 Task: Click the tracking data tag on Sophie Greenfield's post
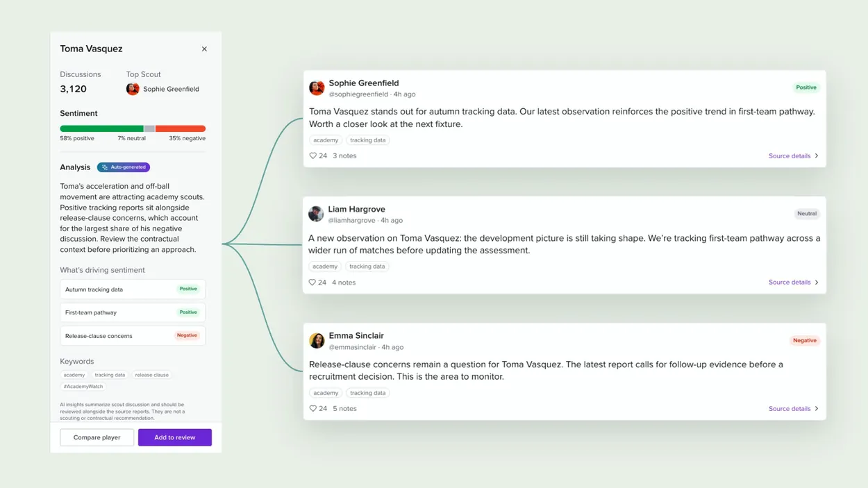coord(368,140)
